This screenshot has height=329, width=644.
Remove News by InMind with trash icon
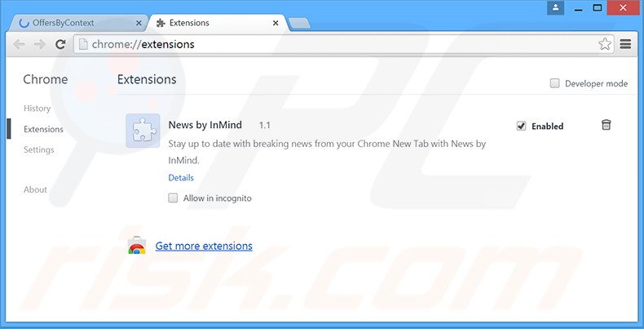pos(606,125)
